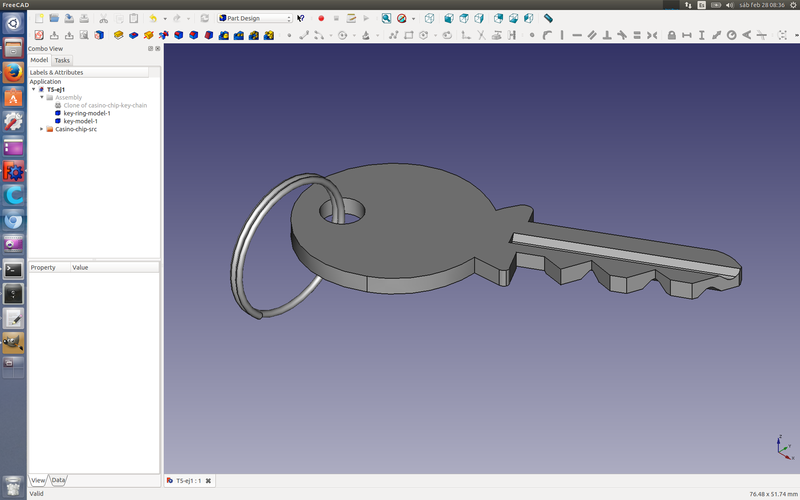Switch to the Data property tab
The height and width of the screenshot is (500, 800).
(x=59, y=480)
